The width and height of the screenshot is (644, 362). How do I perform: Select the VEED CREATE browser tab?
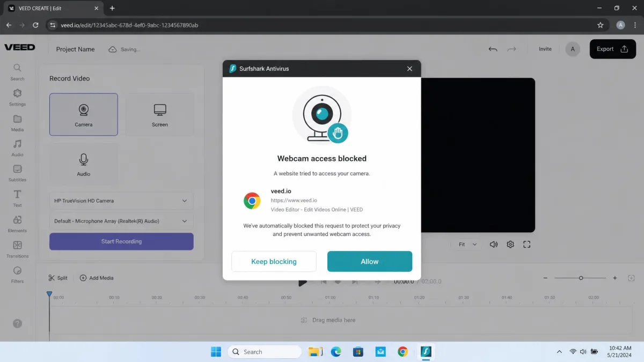52,8
